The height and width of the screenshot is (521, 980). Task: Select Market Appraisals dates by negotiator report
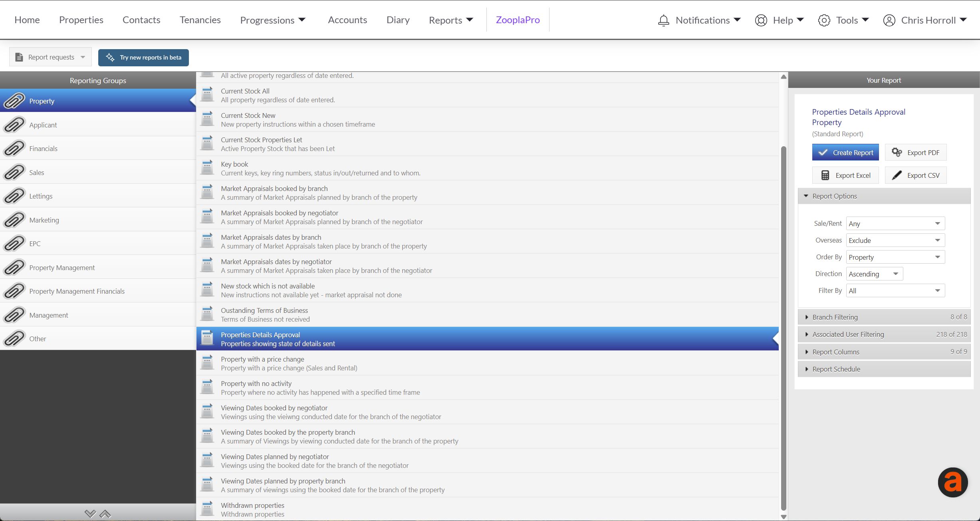[x=487, y=266]
